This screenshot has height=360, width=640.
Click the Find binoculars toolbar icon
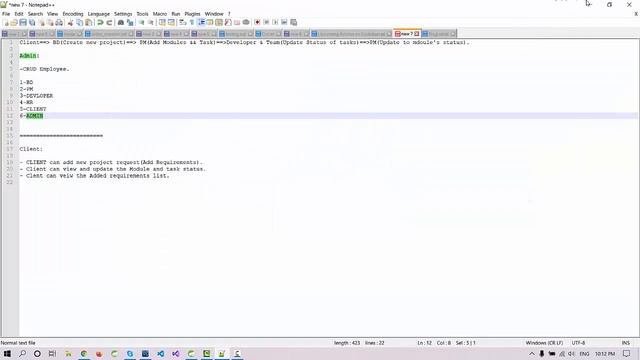point(121,22)
